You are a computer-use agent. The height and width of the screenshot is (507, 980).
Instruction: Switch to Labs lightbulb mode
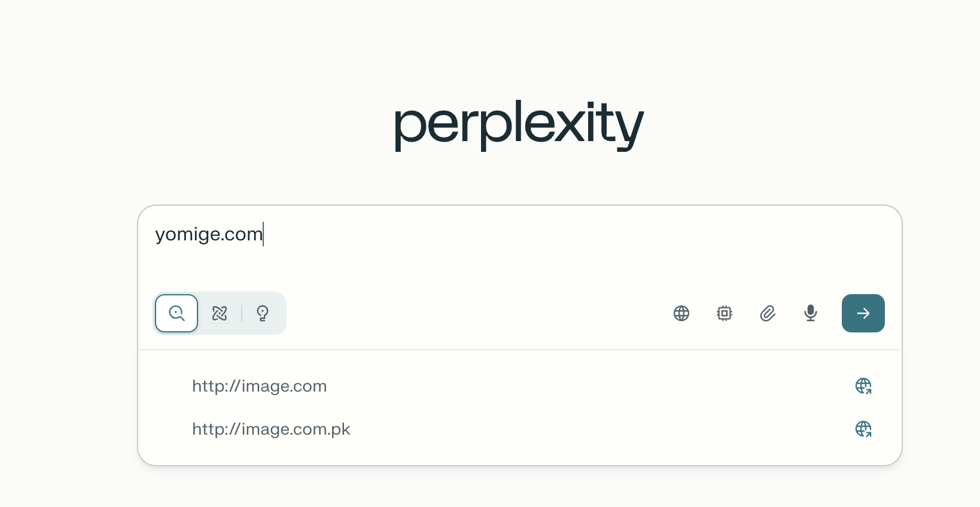tap(263, 313)
